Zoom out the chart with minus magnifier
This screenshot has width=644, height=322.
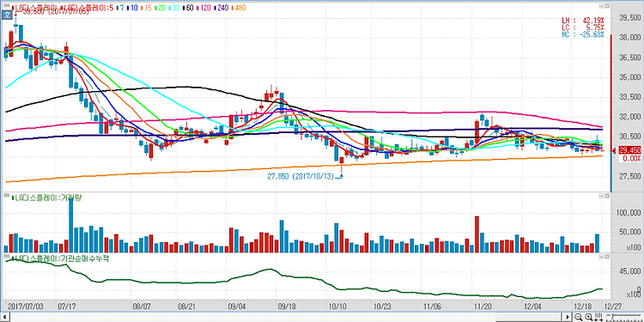coord(578,317)
